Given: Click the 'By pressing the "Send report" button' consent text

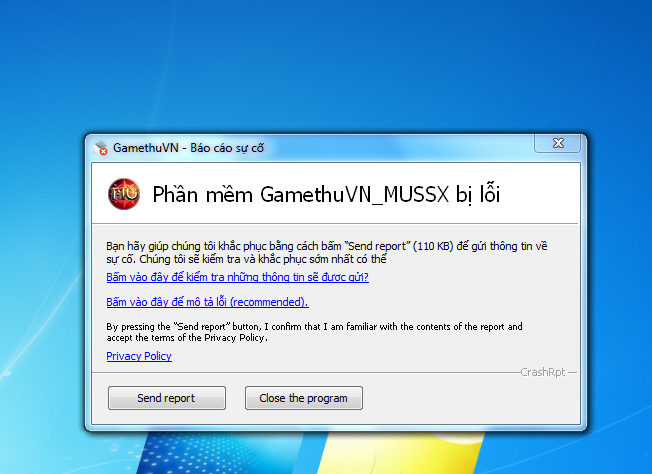Looking at the screenshot, I should pyautogui.click(x=314, y=332).
